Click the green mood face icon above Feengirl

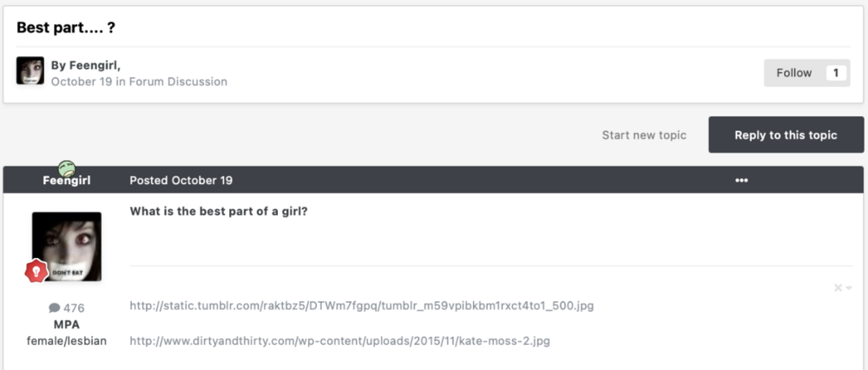67,168
